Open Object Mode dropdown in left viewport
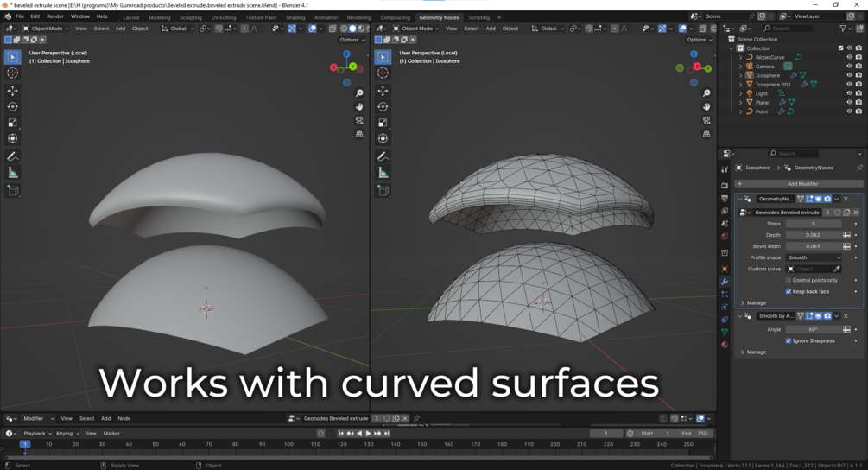 46,29
